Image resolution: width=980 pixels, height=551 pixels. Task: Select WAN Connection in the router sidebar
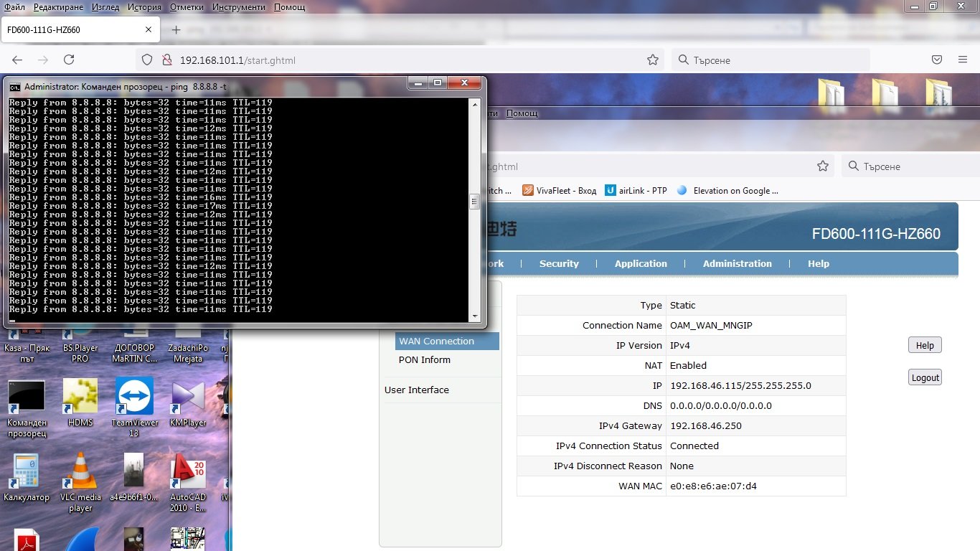pos(447,341)
